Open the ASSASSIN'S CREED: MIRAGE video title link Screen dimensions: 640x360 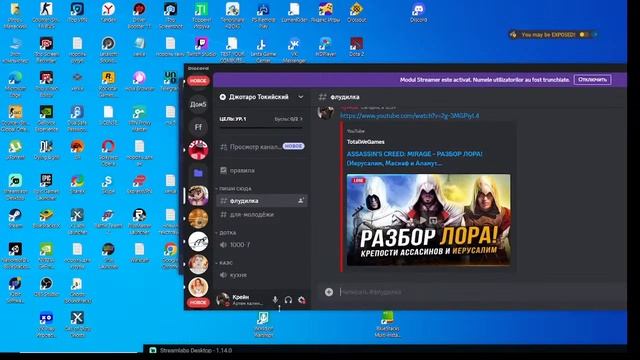(x=414, y=158)
